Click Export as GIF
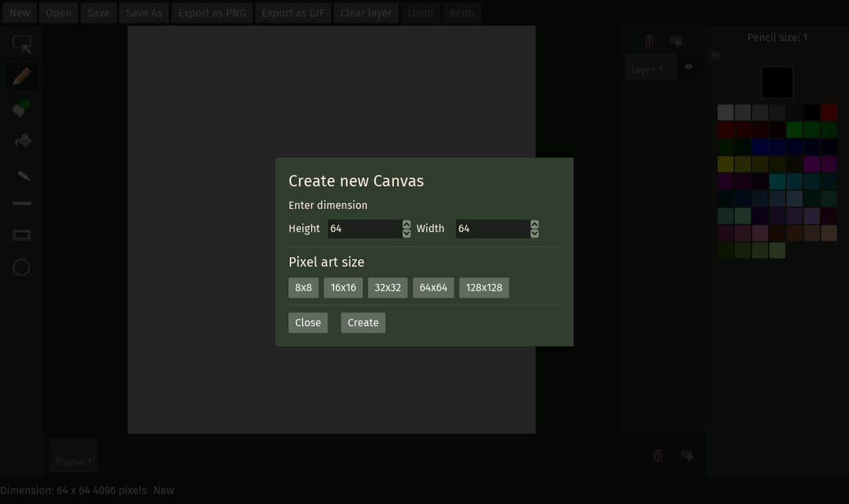849x504 pixels. point(293,13)
